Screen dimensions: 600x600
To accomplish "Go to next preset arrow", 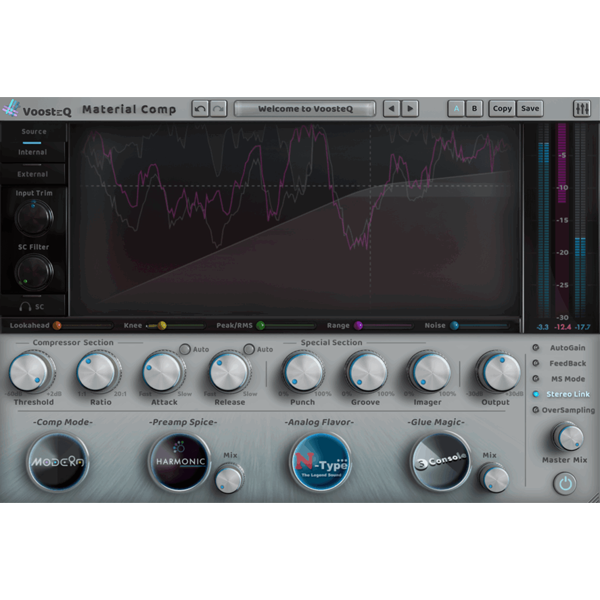I will point(410,109).
